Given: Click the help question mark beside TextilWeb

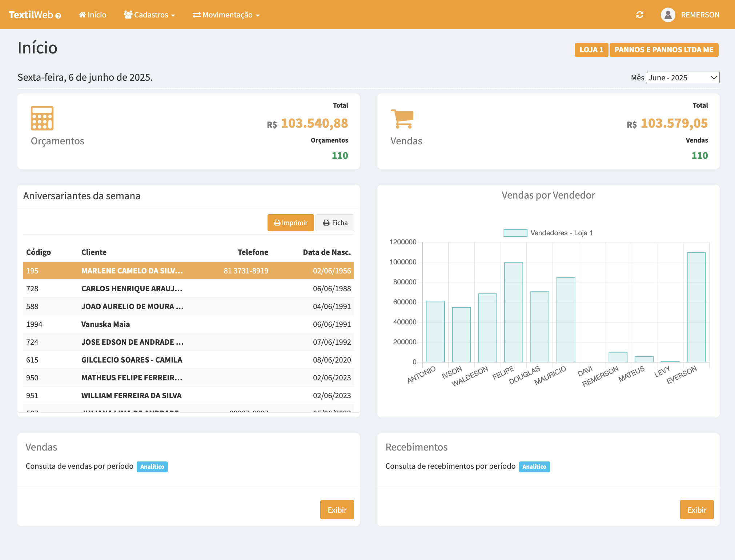Looking at the screenshot, I should [58, 16].
